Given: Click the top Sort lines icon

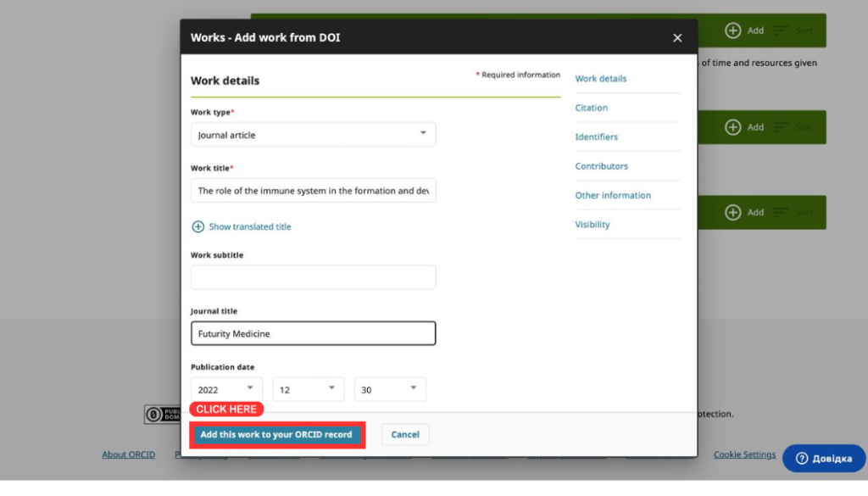Looking at the screenshot, I should click(x=781, y=31).
